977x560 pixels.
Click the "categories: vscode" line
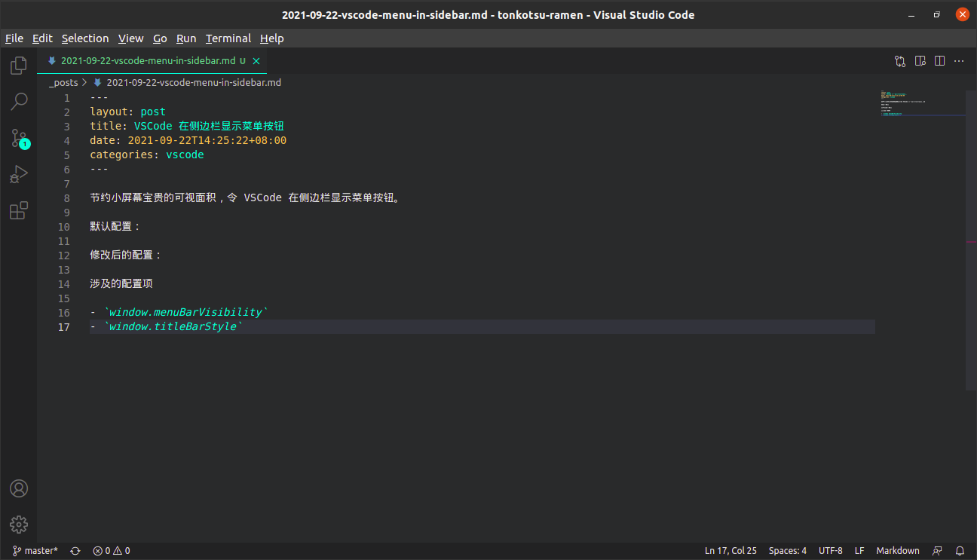click(x=147, y=155)
